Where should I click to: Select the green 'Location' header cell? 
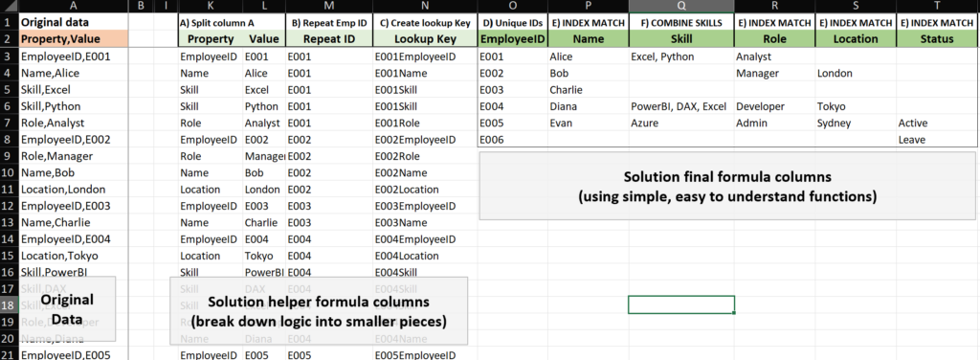(856, 38)
